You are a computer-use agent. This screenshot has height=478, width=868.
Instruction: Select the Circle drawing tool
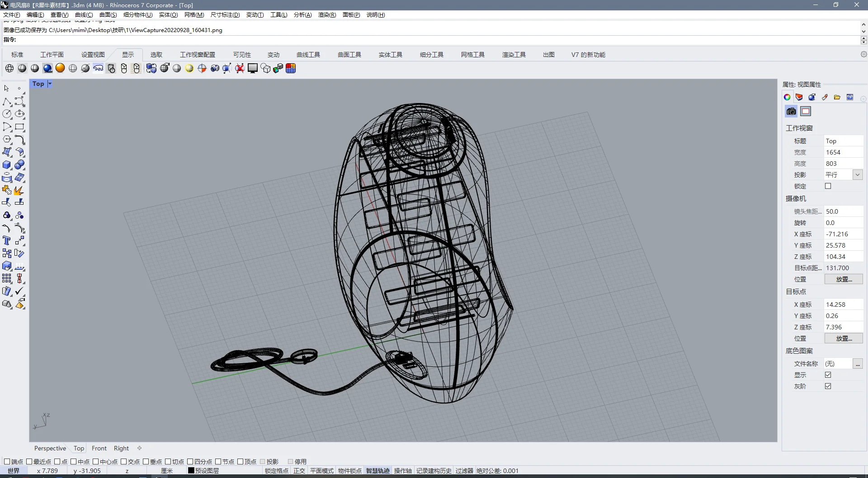(7, 114)
